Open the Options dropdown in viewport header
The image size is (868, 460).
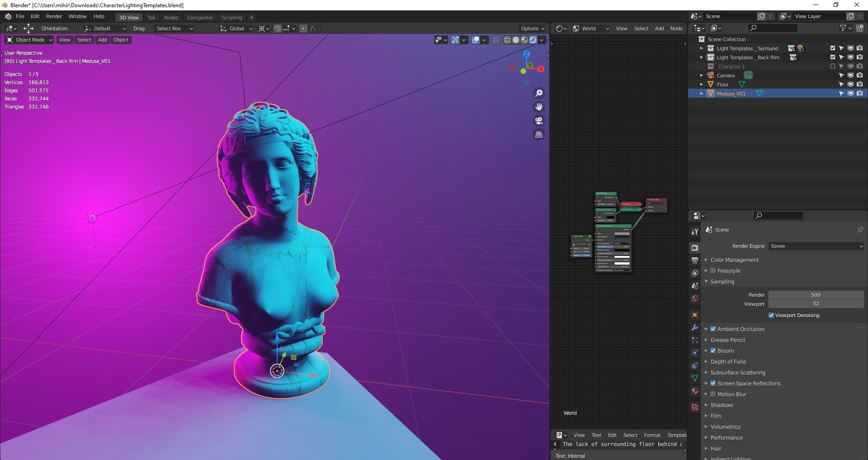(533, 28)
